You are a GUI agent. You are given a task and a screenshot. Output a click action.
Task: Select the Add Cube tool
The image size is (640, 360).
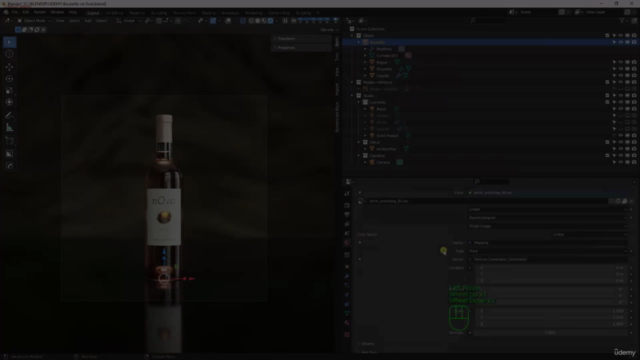point(9,141)
